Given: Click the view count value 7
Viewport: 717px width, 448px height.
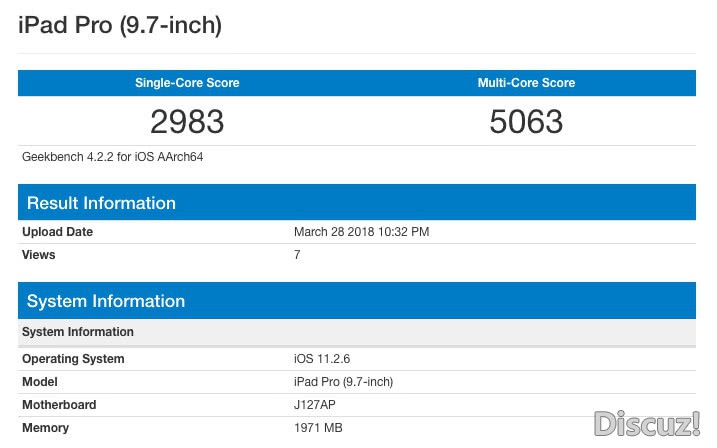Looking at the screenshot, I should (x=297, y=255).
